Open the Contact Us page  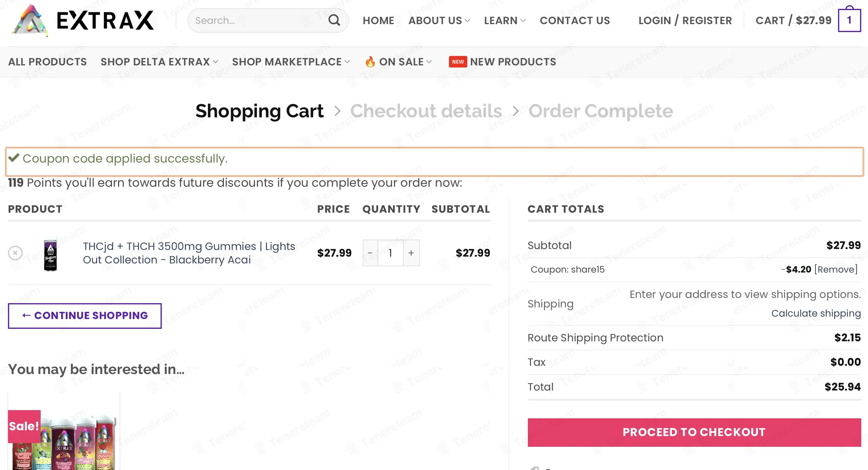pos(575,20)
